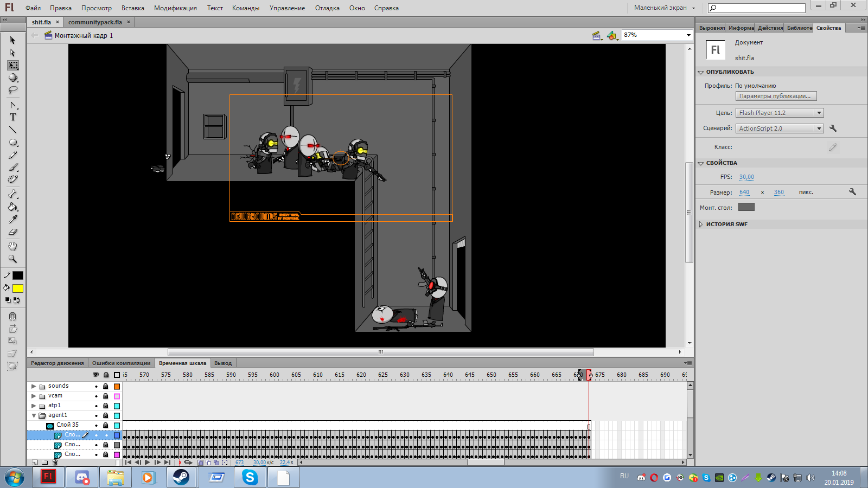
Task: Toggle the Loop playback button
Action: [x=188, y=463]
